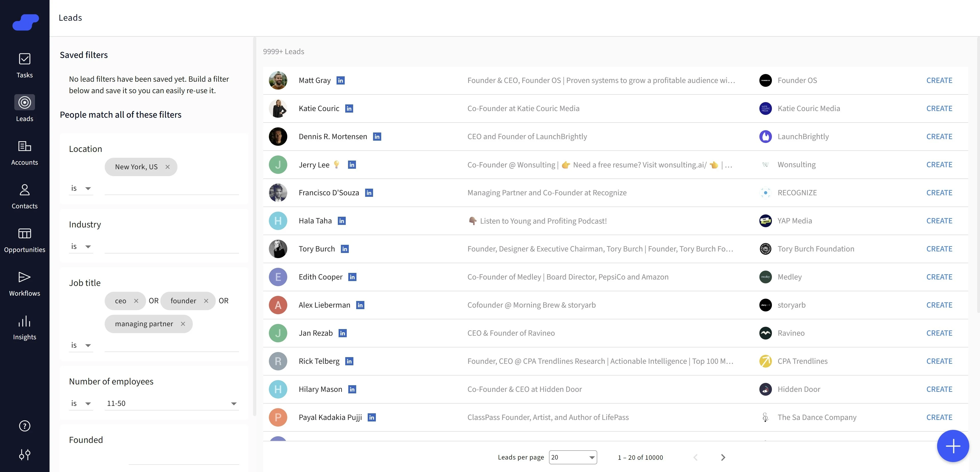The height and width of the screenshot is (472, 980).
Task: Open Alex Lieberman's LinkedIn icon
Action: [x=360, y=305]
